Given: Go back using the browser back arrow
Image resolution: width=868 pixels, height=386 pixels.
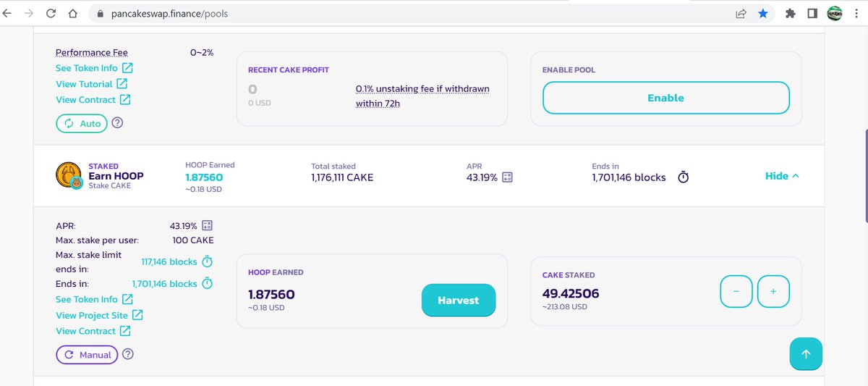Looking at the screenshot, I should [8, 13].
